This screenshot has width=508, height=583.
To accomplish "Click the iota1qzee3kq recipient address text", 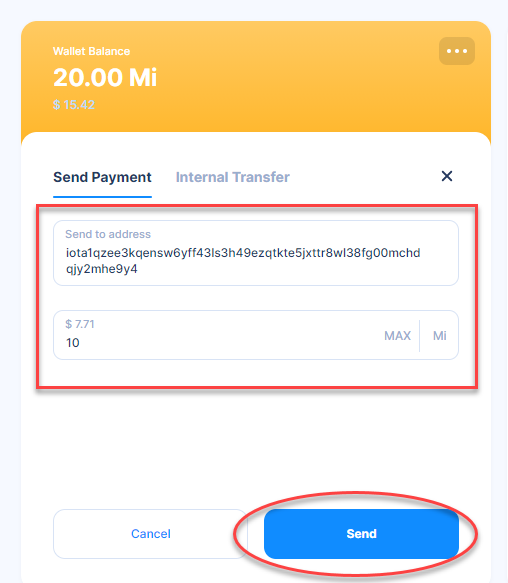I will pyautogui.click(x=243, y=260).
